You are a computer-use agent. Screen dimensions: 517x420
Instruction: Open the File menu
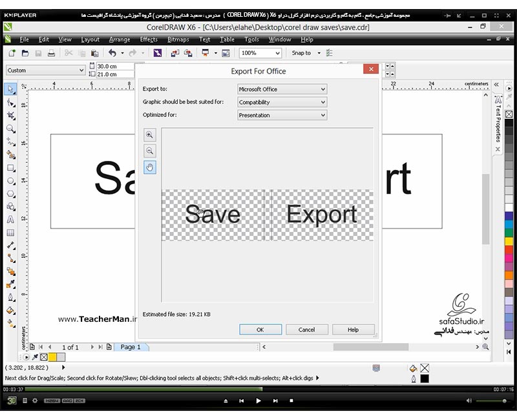tap(24, 39)
